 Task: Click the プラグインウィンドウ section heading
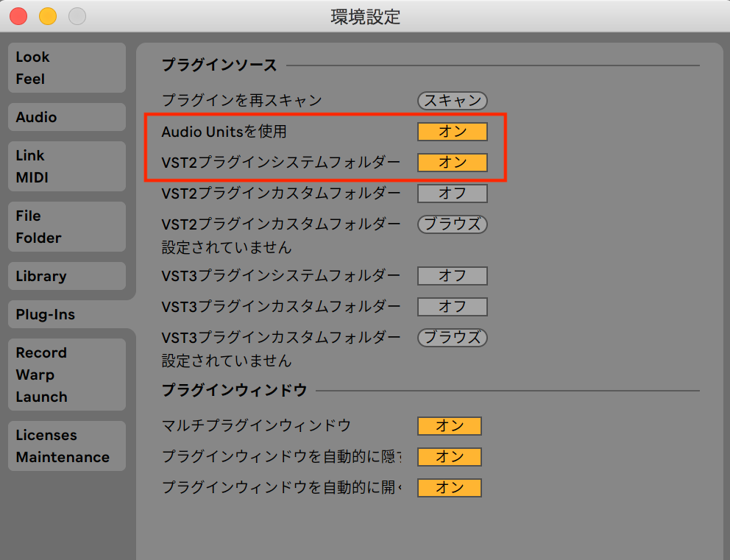tap(234, 390)
